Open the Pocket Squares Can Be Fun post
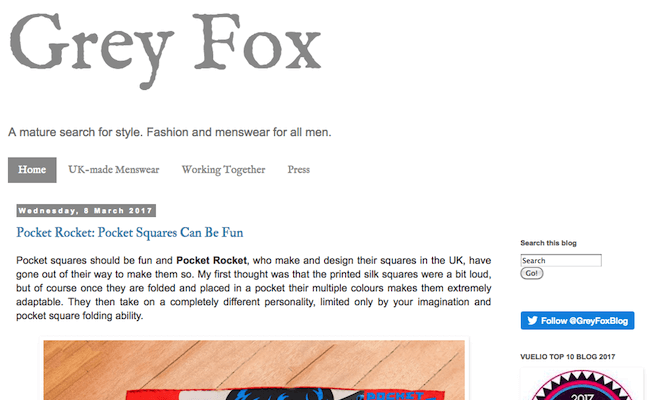The image size is (650, 400). coord(130,233)
